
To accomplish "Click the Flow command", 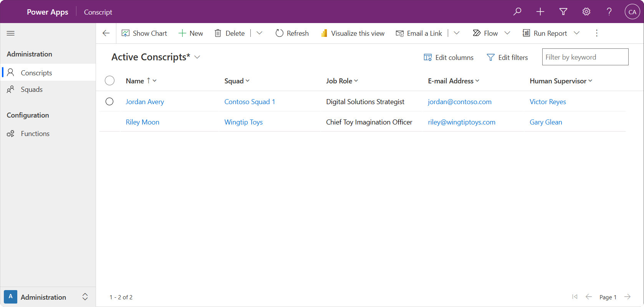I will (x=485, y=33).
